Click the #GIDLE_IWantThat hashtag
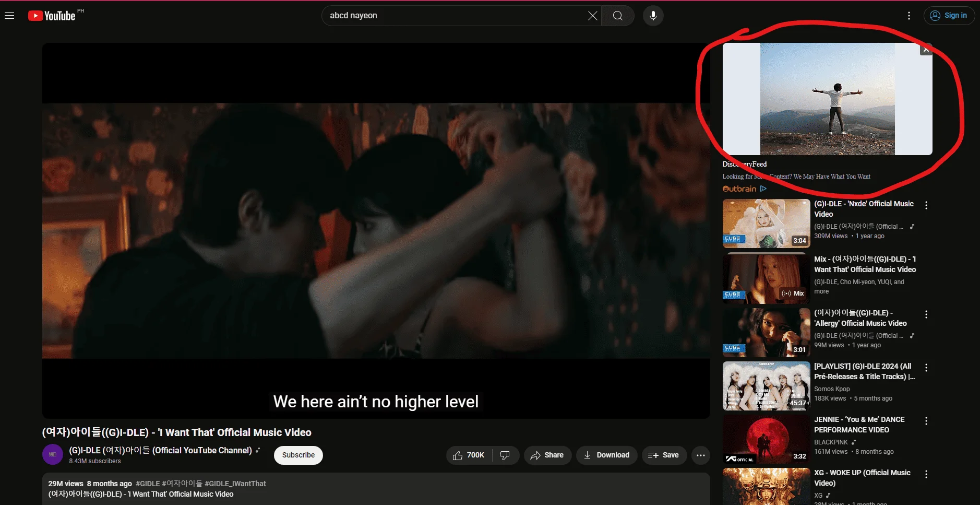Viewport: 980px width, 505px height. click(235, 484)
